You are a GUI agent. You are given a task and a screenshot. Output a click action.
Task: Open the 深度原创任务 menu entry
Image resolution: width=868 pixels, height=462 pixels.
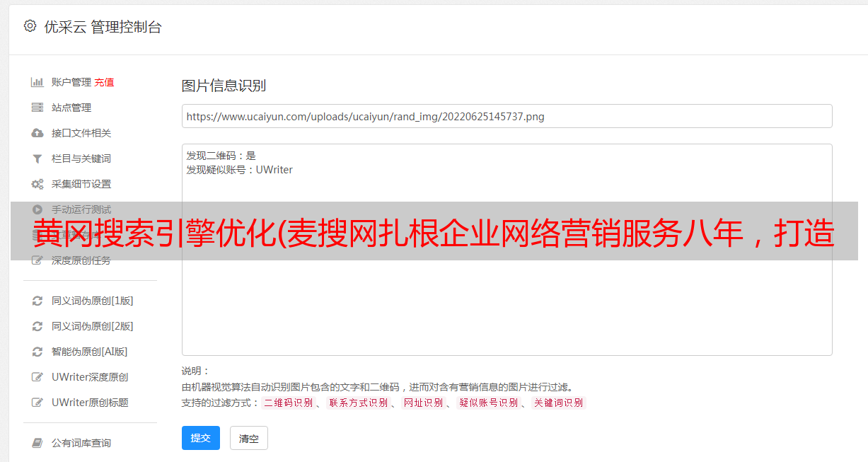click(81, 260)
